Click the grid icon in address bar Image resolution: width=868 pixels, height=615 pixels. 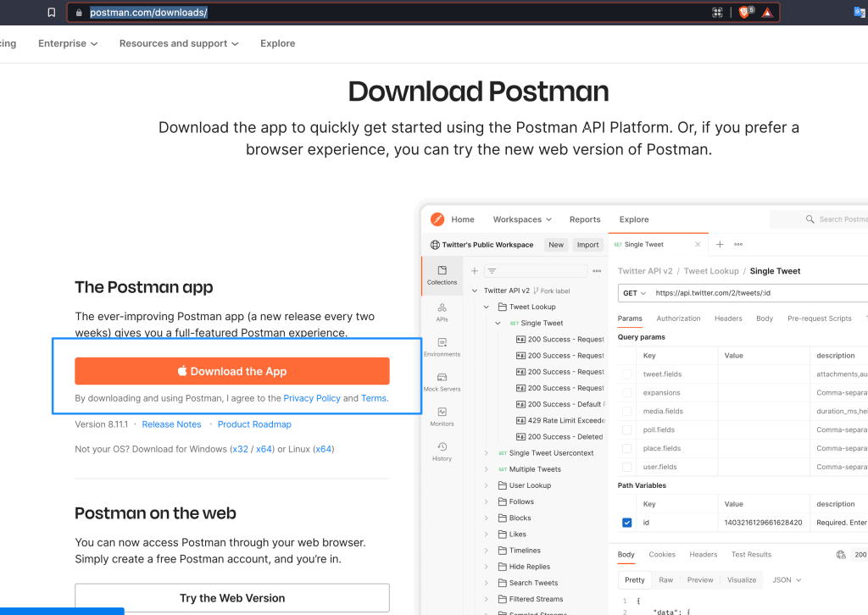[x=717, y=12]
